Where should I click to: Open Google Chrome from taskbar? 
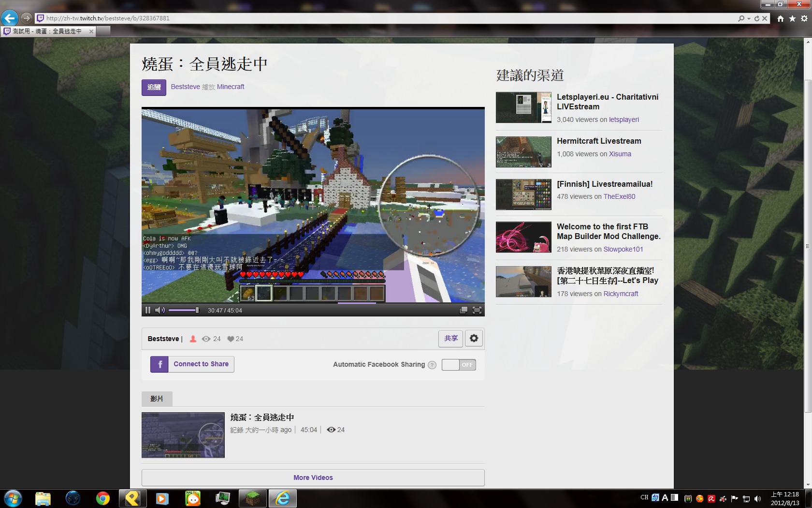coord(102,498)
